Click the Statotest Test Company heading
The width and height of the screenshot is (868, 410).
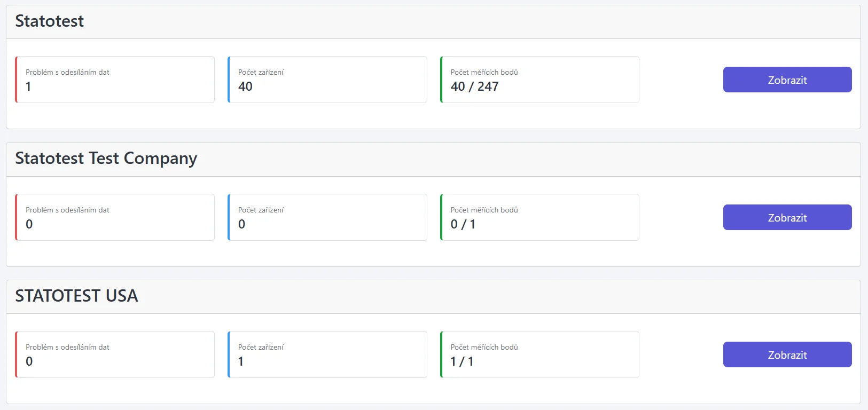(106, 159)
